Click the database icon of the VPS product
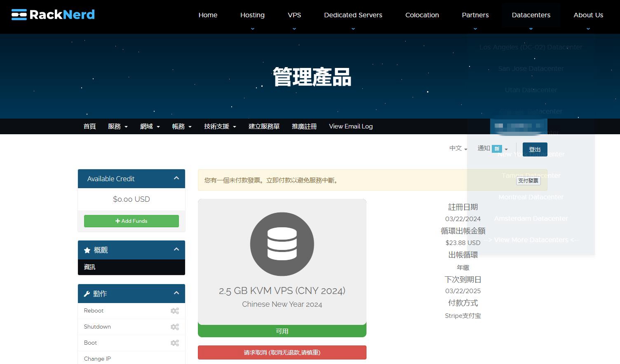Image resolution: width=620 pixels, height=364 pixels. coord(282,244)
